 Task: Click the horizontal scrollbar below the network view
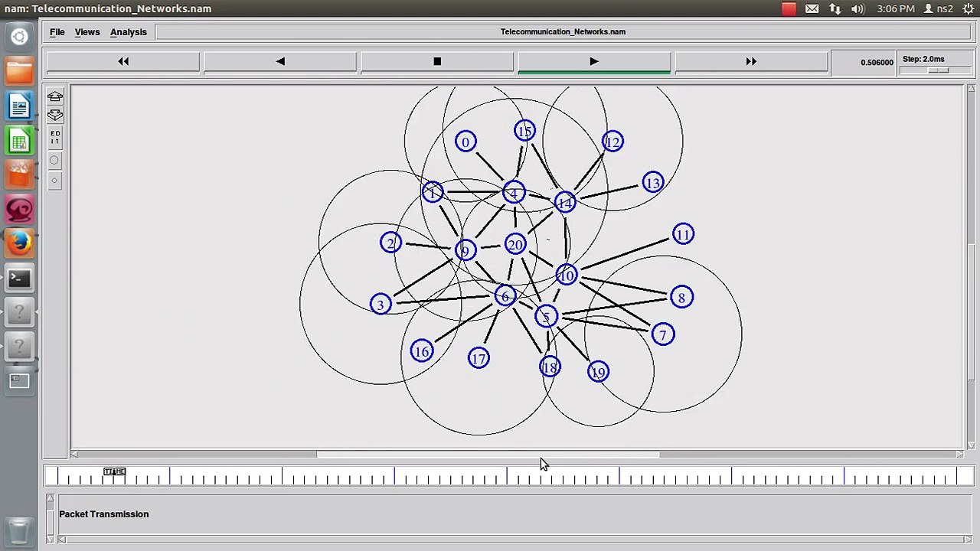pyautogui.click(x=488, y=455)
